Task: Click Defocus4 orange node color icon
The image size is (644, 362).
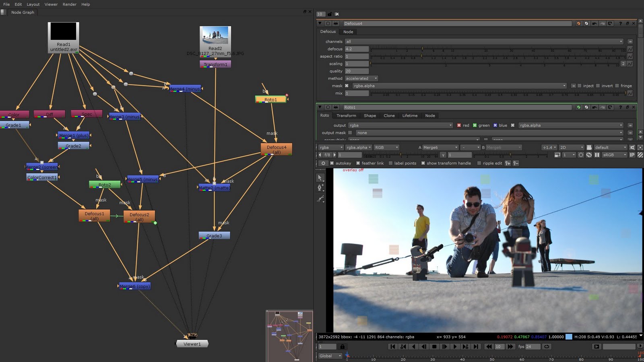Action: 579,23
